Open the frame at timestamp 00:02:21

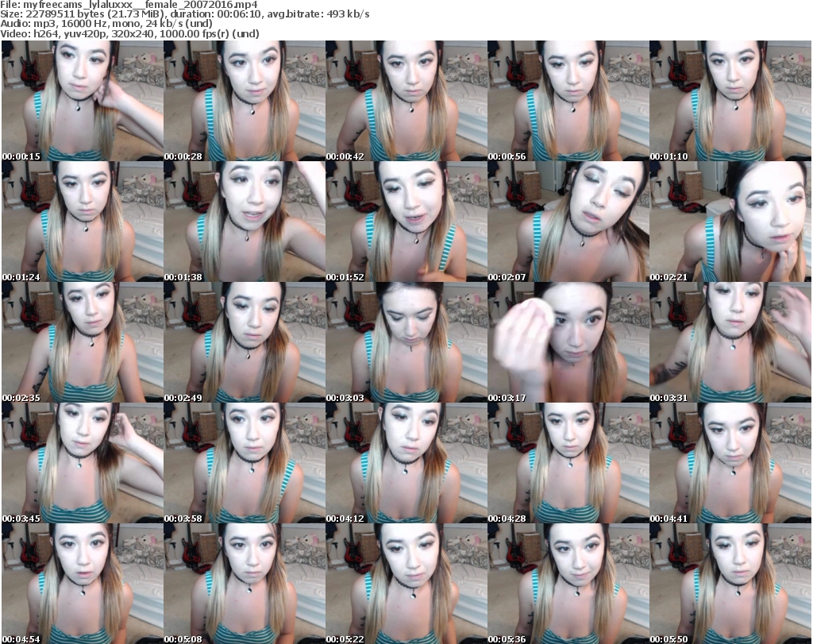(x=730, y=222)
